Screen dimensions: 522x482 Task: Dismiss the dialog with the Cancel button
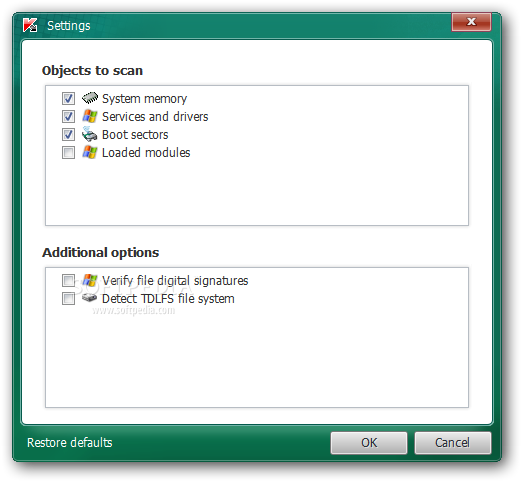(453, 443)
